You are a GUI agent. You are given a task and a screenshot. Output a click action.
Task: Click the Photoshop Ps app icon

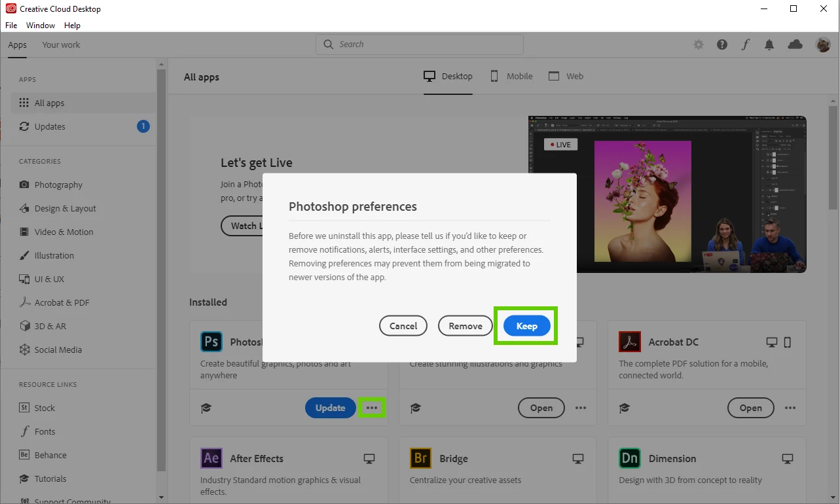(x=211, y=342)
